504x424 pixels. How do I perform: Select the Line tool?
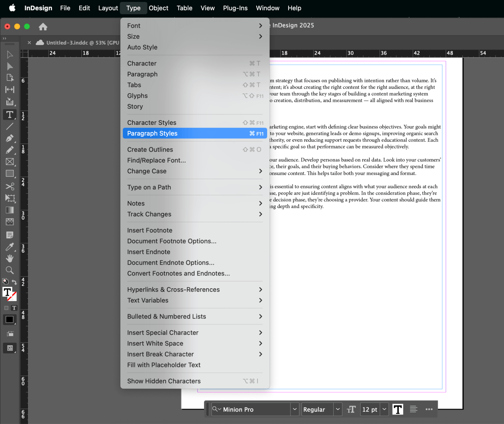click(10, 126)
